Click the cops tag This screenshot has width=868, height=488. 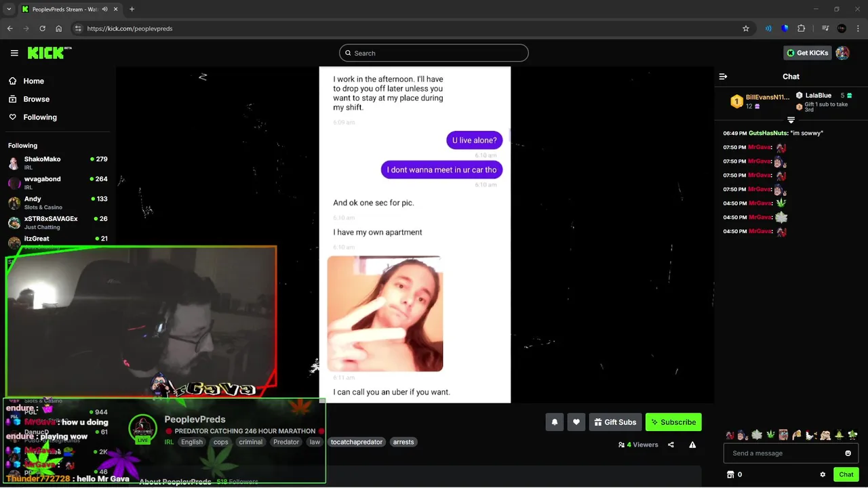click(x=221, y=442)
